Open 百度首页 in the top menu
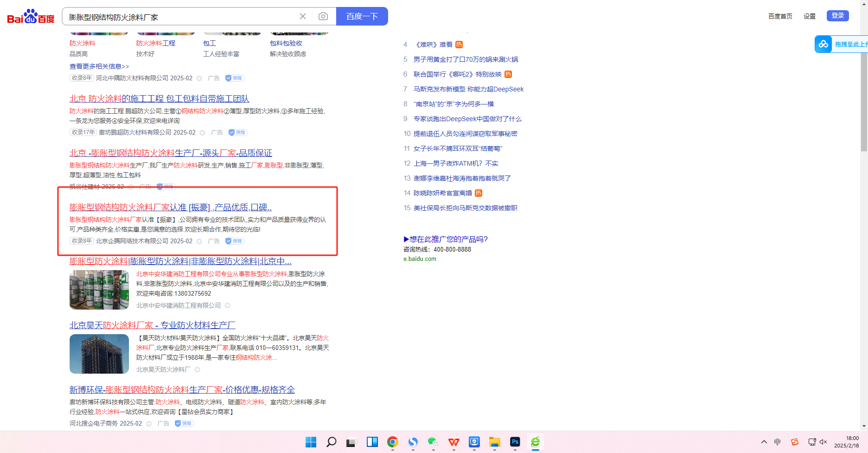Image resolution: width=868 pixels, height=453 pixels. pyautogui.click(x=780, y=16)
